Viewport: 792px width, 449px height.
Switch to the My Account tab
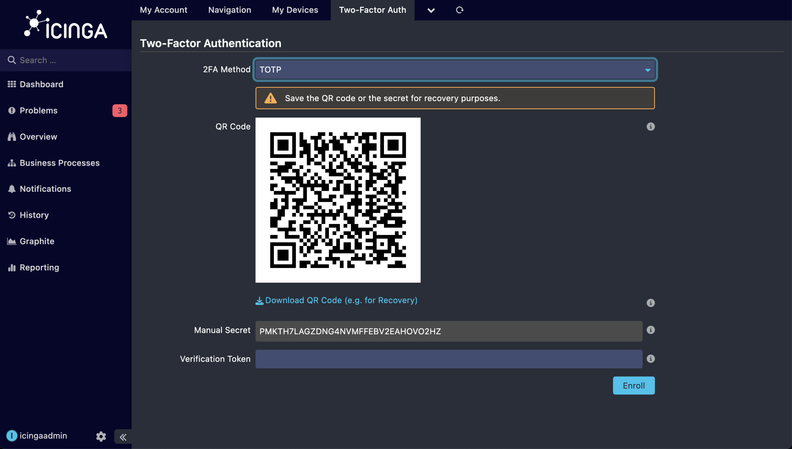(164, 10)
